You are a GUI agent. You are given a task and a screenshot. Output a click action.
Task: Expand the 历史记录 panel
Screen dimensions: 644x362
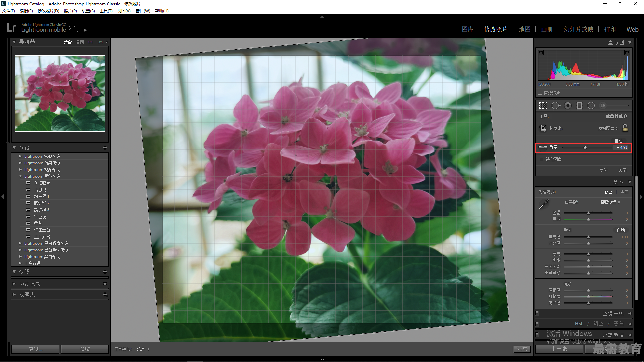14,284
